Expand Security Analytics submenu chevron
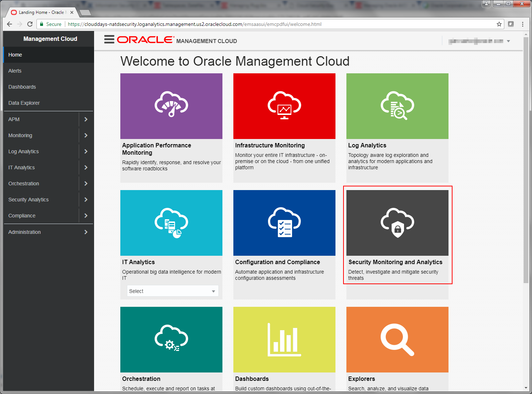The height and width of the screenshot is (394, 532). pos(86,200)
